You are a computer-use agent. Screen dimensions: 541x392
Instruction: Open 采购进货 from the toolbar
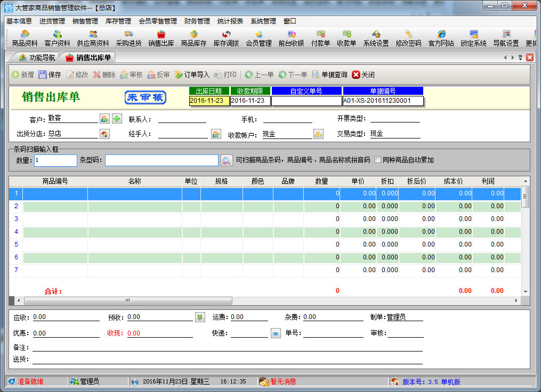(x=128, y=38)
